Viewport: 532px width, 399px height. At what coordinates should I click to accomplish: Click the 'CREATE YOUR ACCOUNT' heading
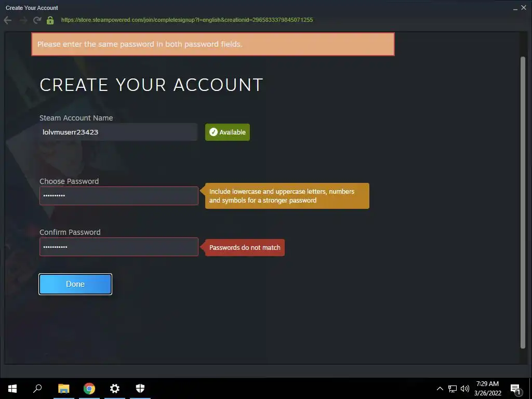click(x=151, y=85)
